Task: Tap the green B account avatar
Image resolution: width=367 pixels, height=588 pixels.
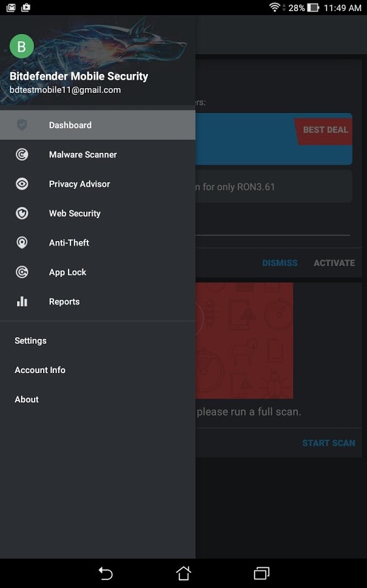Action: [22, 46]
